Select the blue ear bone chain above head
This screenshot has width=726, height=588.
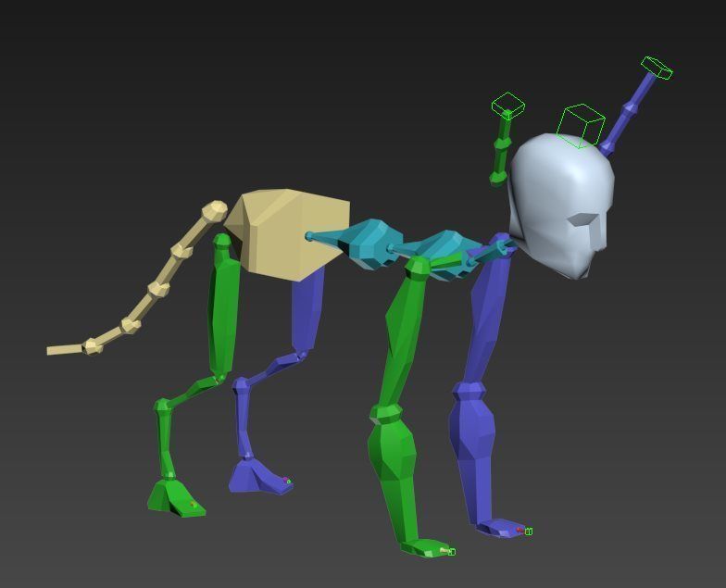click(x=629, y=113)
